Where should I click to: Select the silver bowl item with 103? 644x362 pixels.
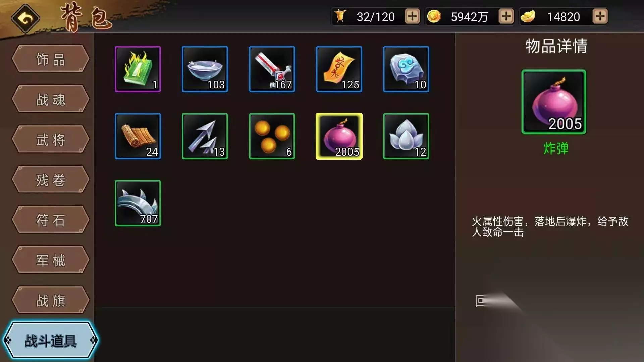(x=205, y=69)
